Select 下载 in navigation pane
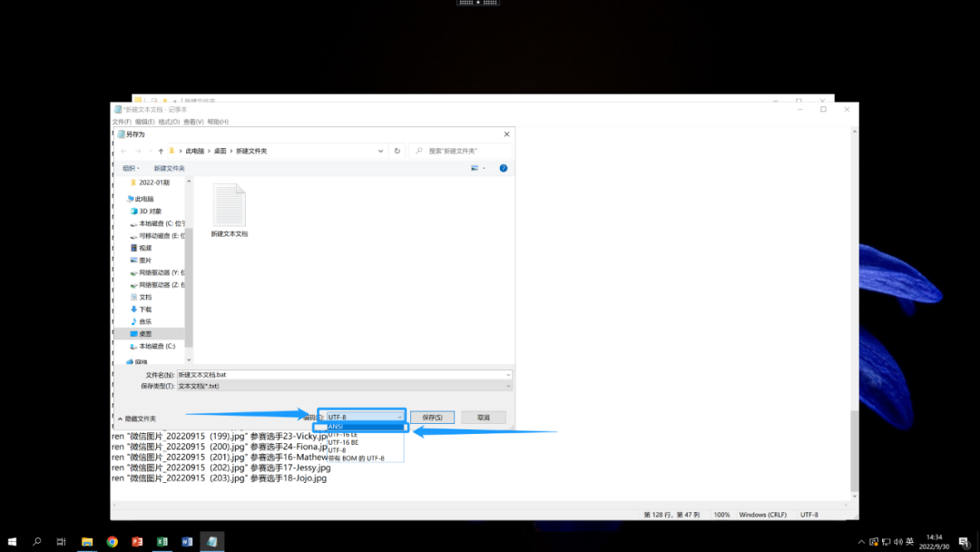 pos(145,310)
